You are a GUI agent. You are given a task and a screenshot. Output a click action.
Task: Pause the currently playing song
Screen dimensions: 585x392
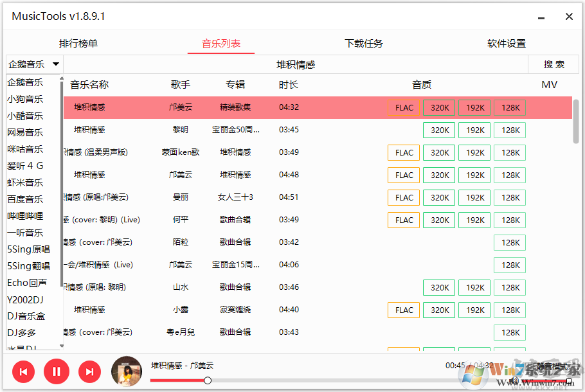pos(57,371)
